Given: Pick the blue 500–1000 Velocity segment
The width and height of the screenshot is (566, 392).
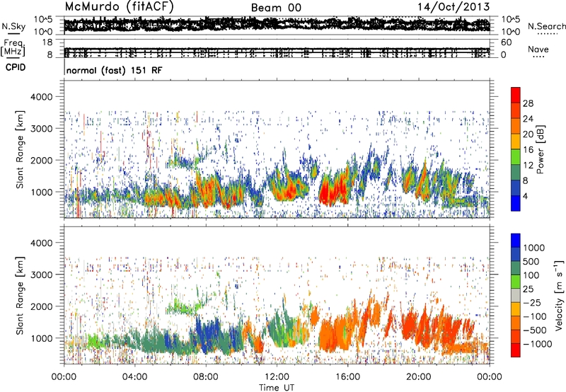Looking at the screenshot, I should [x=516, y=254].
